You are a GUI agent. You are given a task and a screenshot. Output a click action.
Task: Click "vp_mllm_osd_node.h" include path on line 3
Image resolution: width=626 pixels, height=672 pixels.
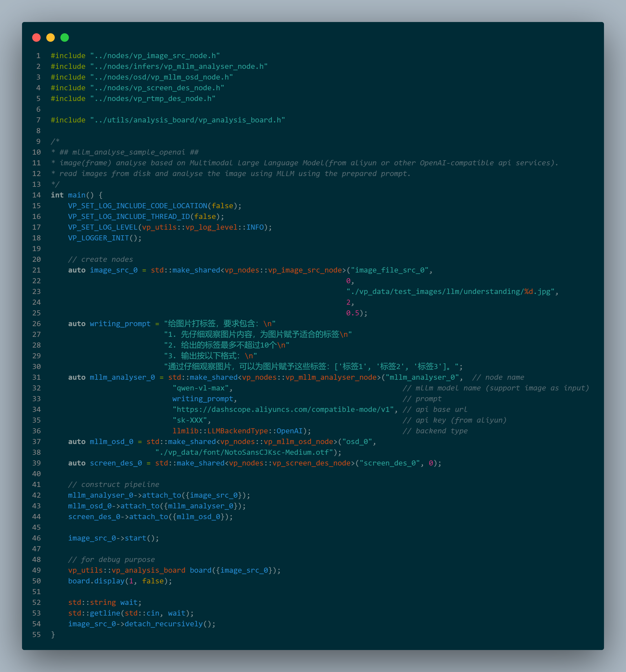point(161,77)
